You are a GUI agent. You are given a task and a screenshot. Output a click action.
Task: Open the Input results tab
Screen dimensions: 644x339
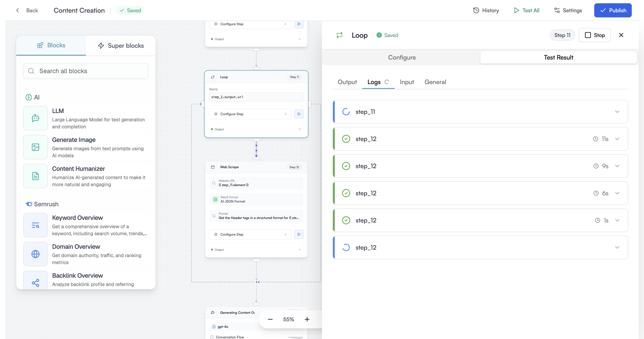(x=407, y=82)
